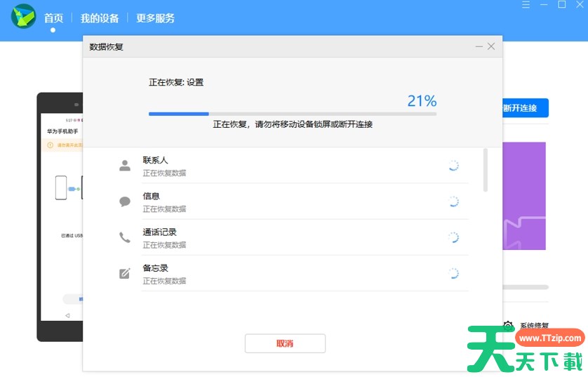The image size is (588, 377).
Task: Click the system repair gear icon
Action: pos(508,326)
